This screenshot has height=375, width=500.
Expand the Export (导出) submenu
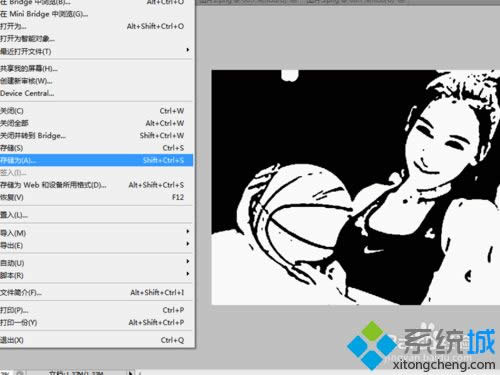96,245
